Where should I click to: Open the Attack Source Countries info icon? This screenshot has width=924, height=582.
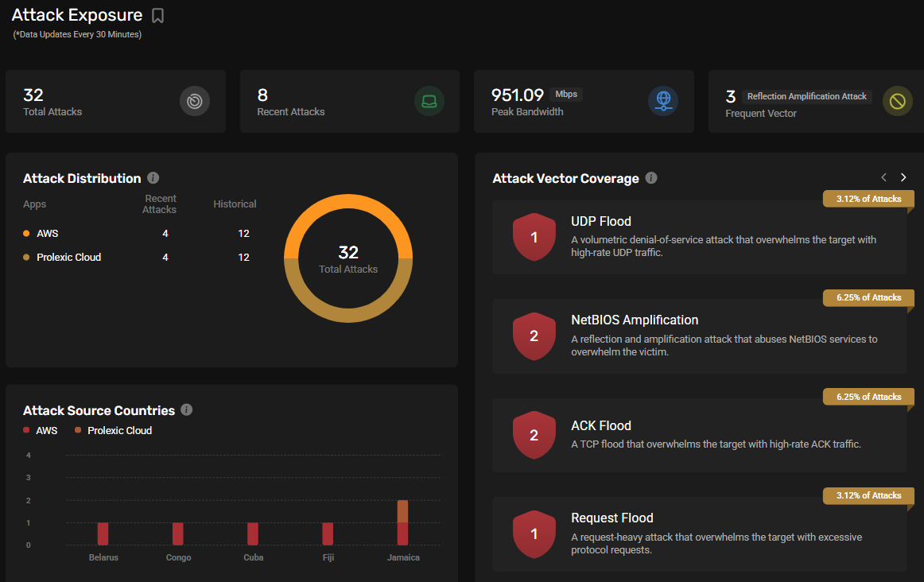click(x=187, y=410)
